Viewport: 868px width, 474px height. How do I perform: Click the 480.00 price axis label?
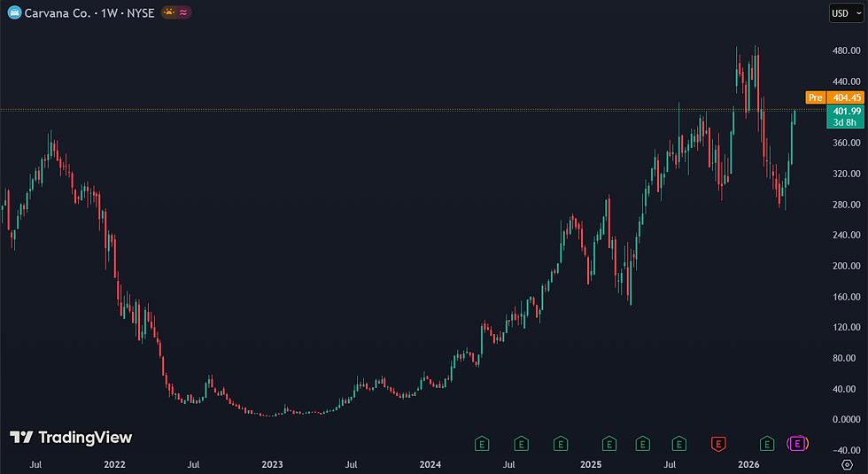coord(847,51)
